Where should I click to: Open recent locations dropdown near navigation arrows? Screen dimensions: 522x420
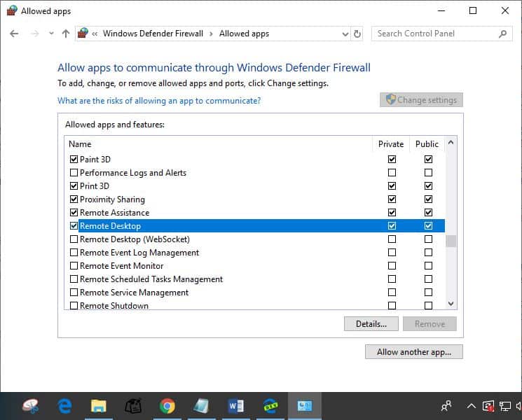(x=51, y=34)
